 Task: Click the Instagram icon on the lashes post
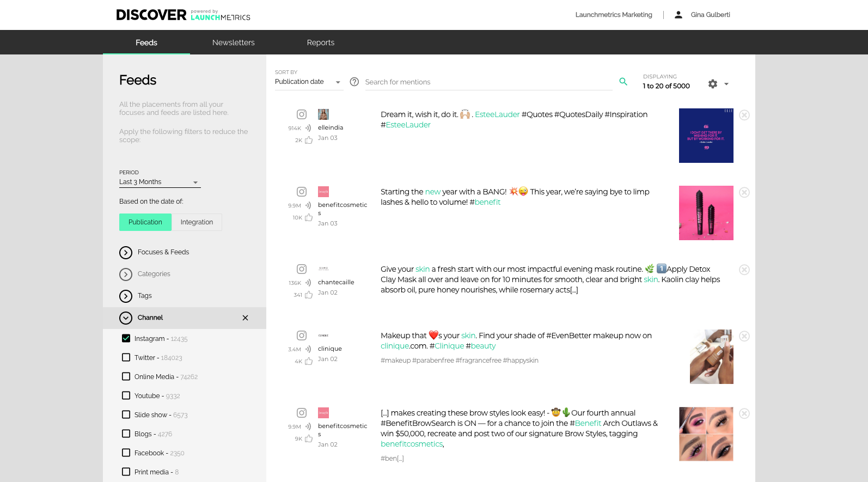(302, 192)
